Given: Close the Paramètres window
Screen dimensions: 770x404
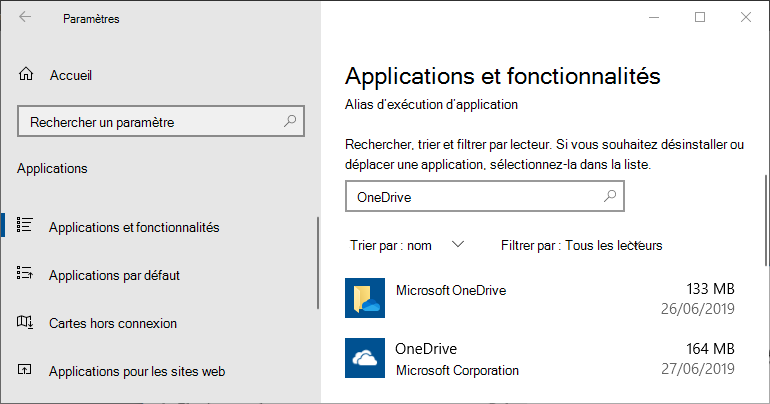Looking at the screenshot, I should coord(745,17).
